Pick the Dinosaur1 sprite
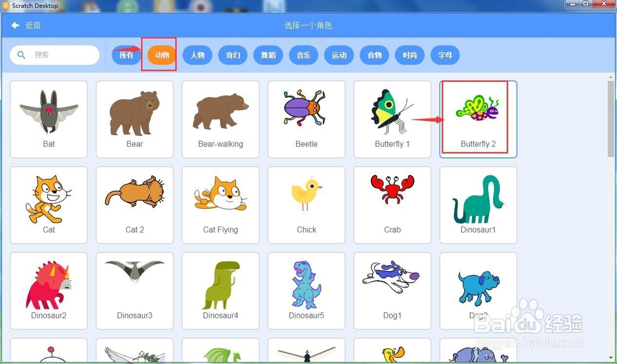The width and height of the screenshot is (617, 364). [x=478, y=205]
